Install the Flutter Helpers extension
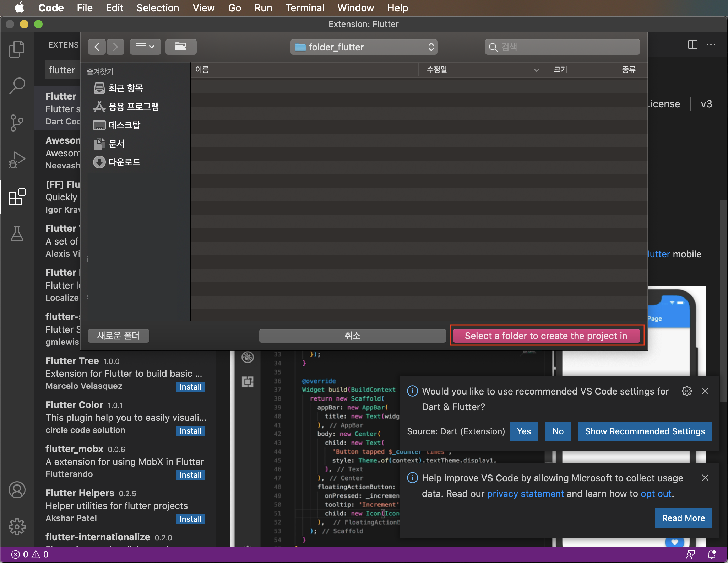728x563 pixels. click(190, 519)
